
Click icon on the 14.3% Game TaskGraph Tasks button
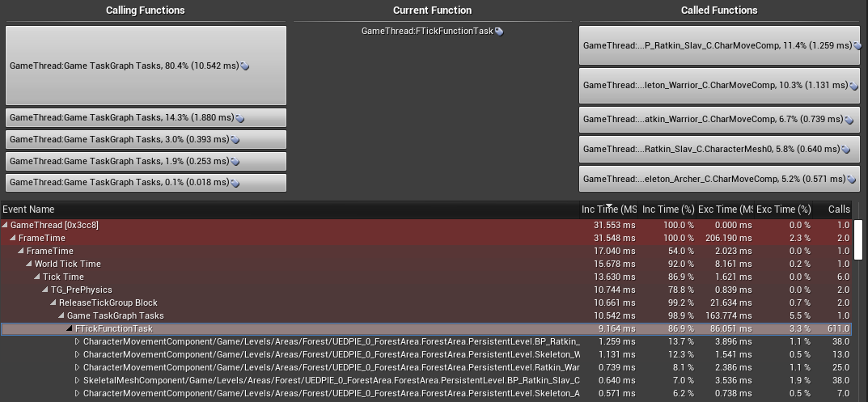pos(239,118)
